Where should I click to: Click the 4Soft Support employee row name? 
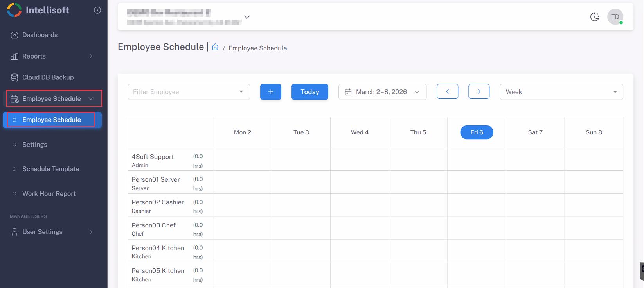click(x=153, y=157)
